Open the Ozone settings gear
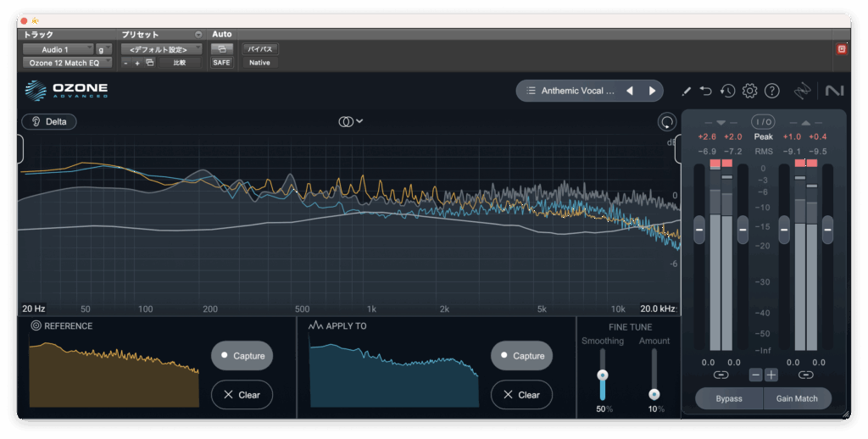 click(x=749, y=91)
